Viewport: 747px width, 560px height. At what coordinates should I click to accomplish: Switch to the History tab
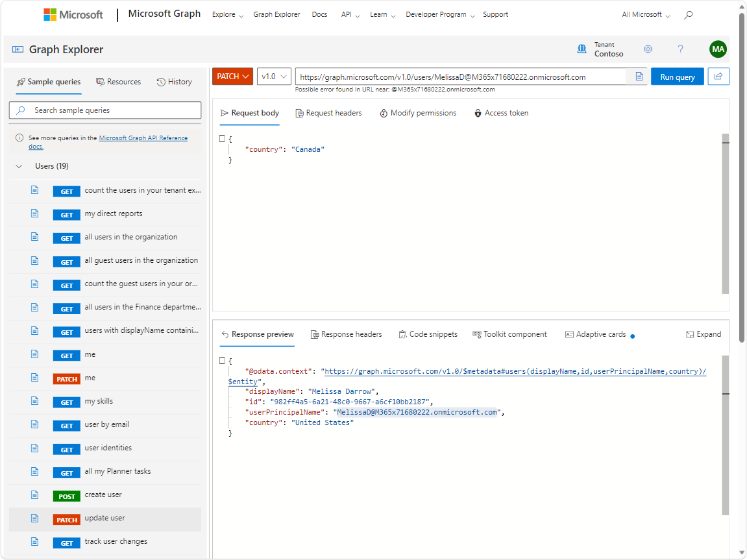pos(175,82)
